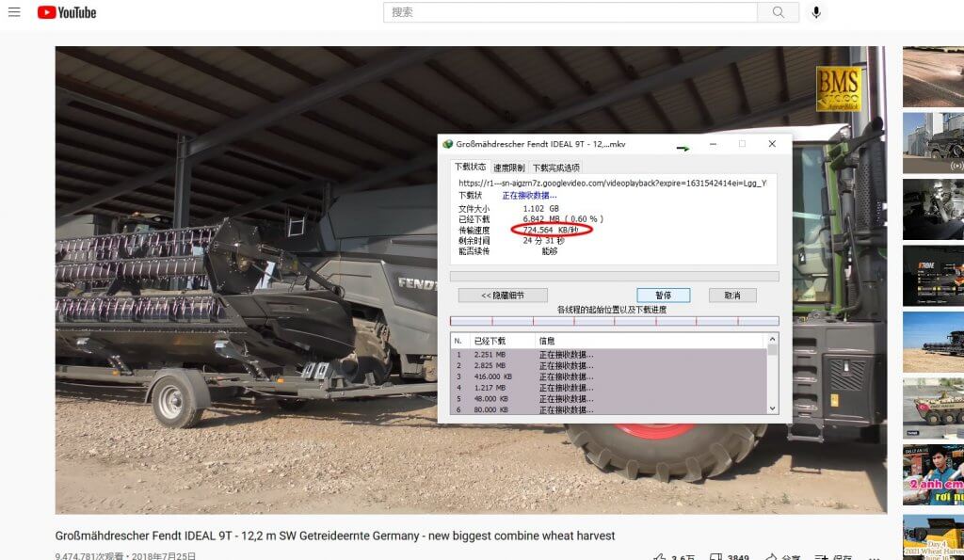Open the armored vehicle with flag thumbnail
The height and width of the screenshot is (560, 964).
(x=933, y=408)
